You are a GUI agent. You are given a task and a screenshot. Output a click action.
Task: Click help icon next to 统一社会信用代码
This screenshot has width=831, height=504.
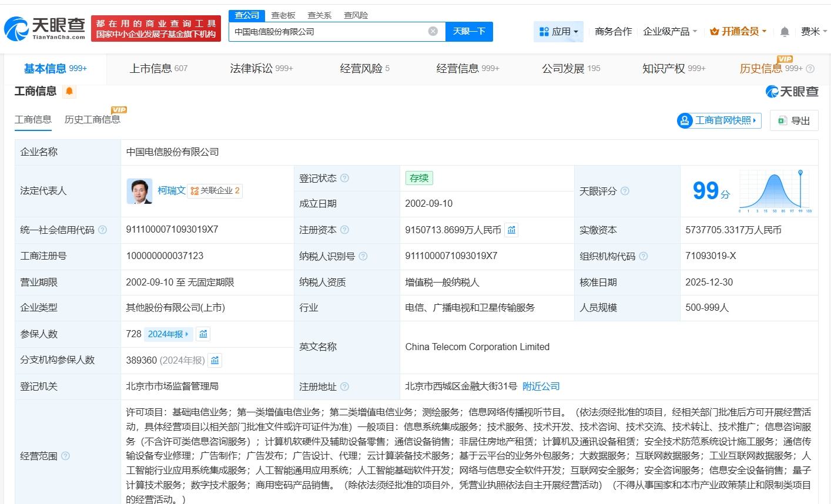(103, 230)
